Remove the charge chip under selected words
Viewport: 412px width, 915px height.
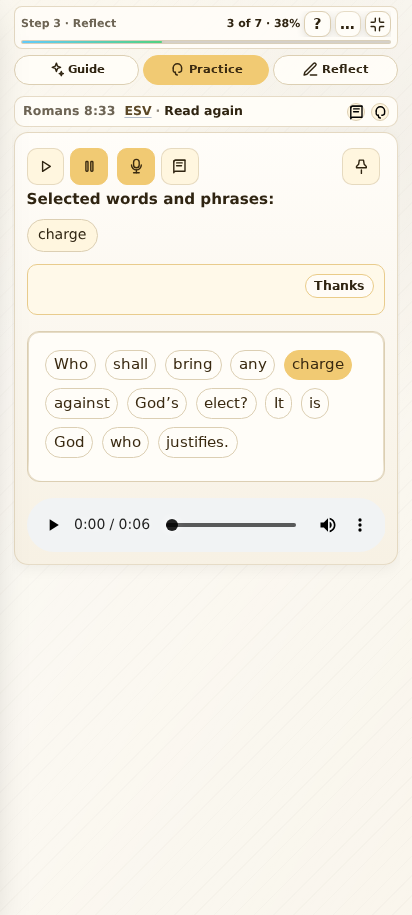(62, 235)
